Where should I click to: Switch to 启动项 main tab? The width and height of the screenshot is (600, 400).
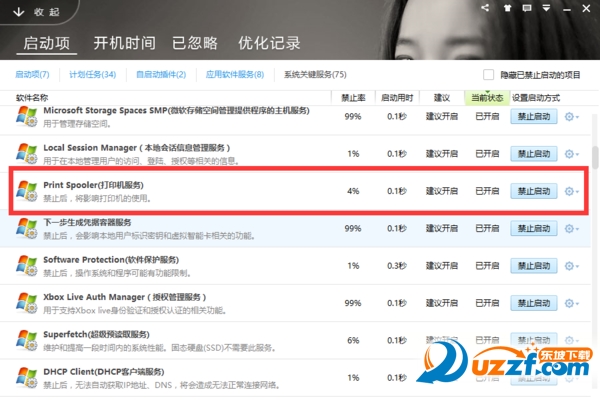47,43
